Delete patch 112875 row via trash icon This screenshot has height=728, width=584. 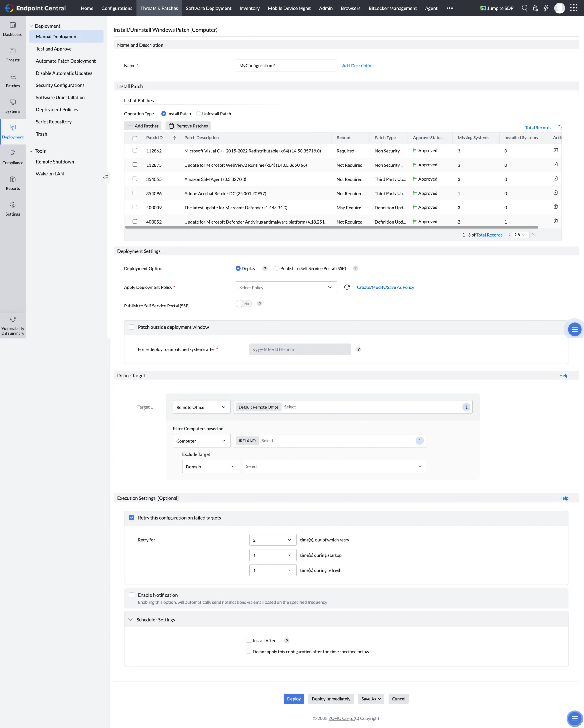click(x=556, y=164)
